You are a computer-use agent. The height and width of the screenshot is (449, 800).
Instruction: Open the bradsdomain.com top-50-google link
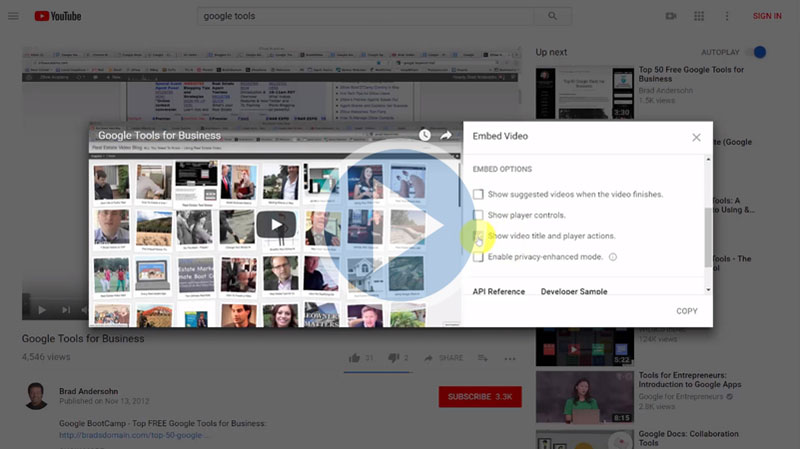click(x=135, y=435)
